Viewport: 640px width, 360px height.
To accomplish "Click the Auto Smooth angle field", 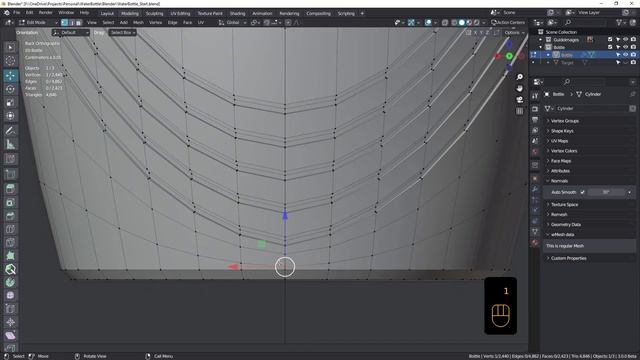I will tap(606, 192).
